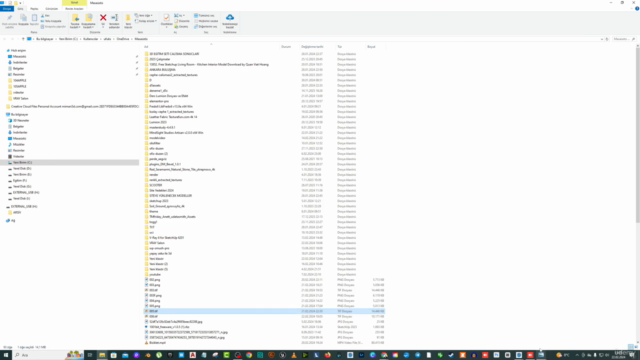The height and width of the screenshot is (360, 640).
Task: Click the forward arrow navigation button
Action: 12,39
